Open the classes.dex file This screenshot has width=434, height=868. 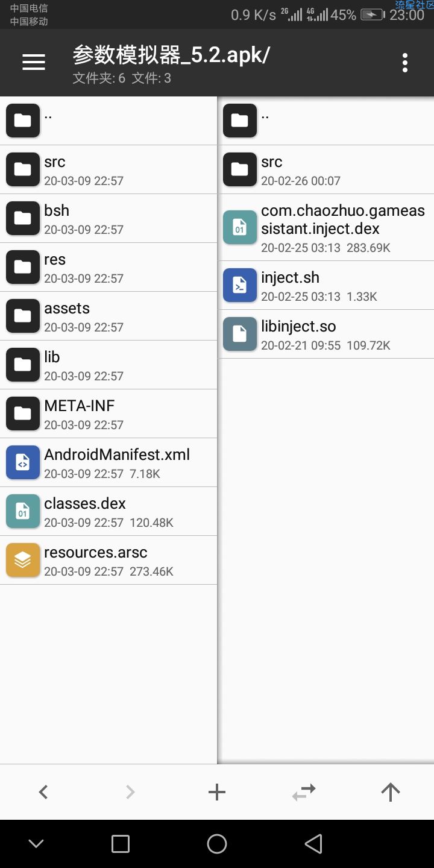pyautogui.click(x=108, y=511)
